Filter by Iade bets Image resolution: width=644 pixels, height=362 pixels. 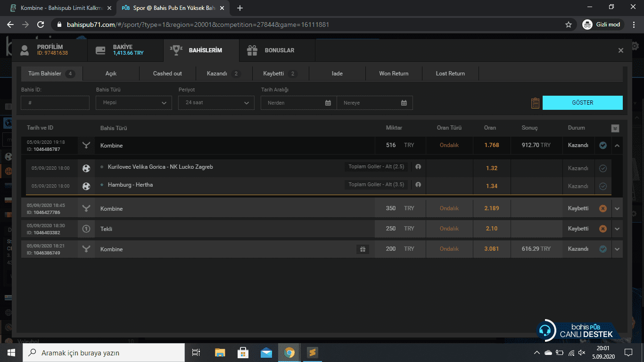coord(337,74)
